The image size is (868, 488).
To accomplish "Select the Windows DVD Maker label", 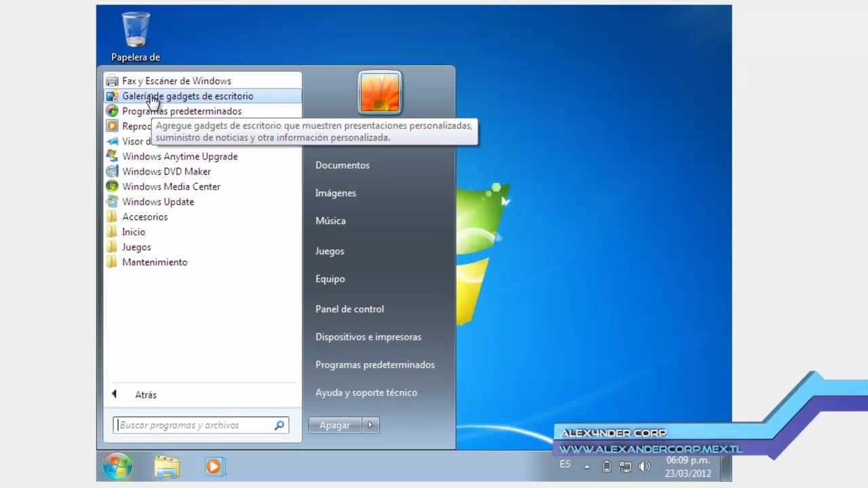I will click(166, 171).
